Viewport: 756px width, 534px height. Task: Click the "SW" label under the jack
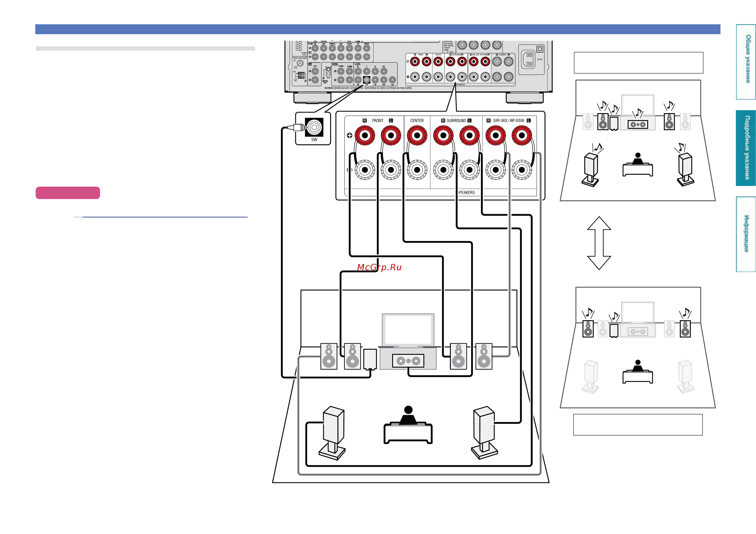coord(314,140)
